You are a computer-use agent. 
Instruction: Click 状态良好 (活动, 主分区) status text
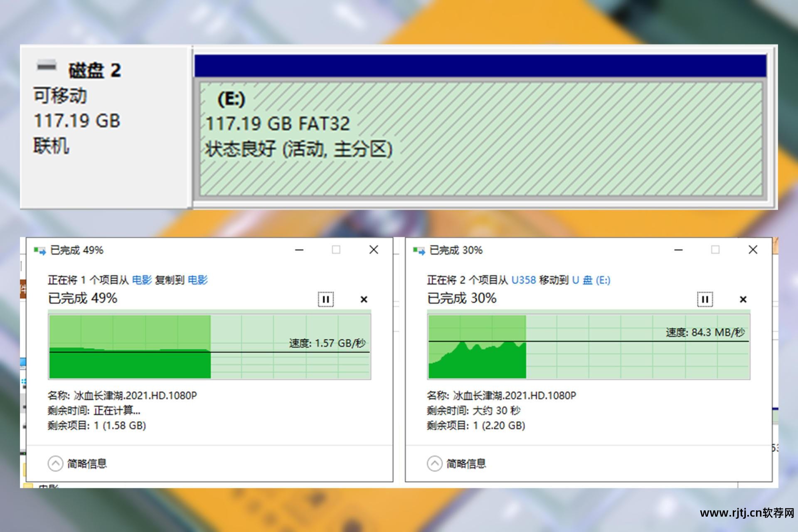(x=298, y=149)
